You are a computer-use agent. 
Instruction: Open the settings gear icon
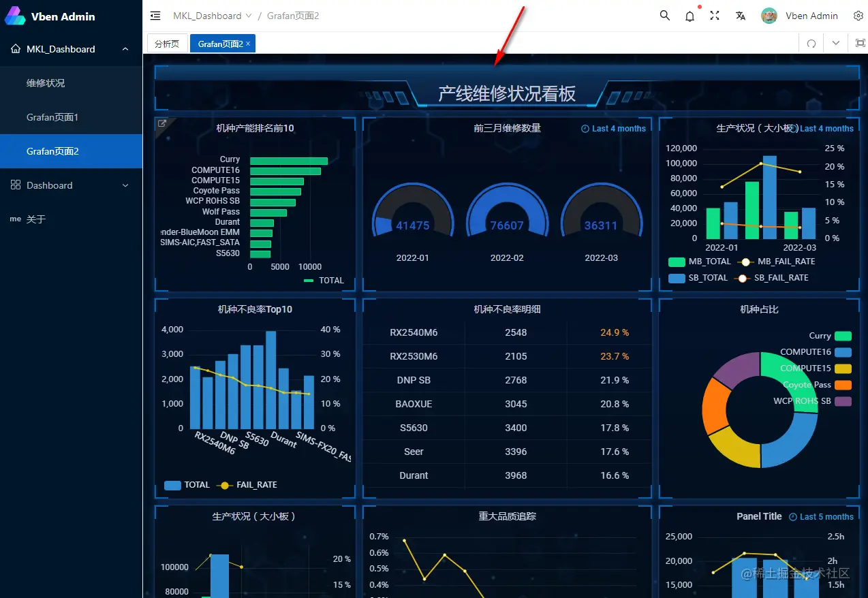click(858, 16)
